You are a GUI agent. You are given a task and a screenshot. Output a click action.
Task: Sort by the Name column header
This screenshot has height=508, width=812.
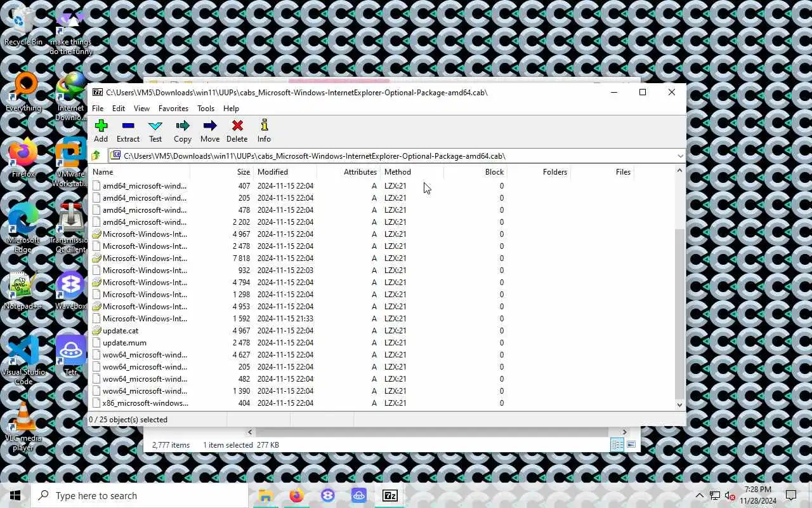point(140,172)
